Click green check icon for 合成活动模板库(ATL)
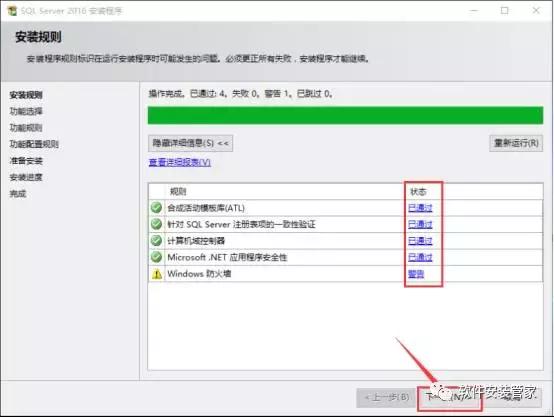This screenshot has height=417, width=554. [157, 208]
